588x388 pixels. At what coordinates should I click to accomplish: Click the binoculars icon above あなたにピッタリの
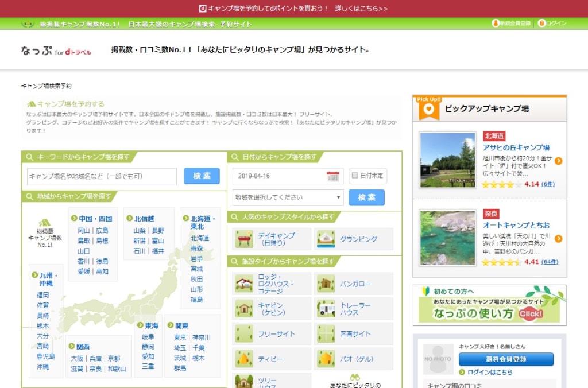tap(355, 377)
